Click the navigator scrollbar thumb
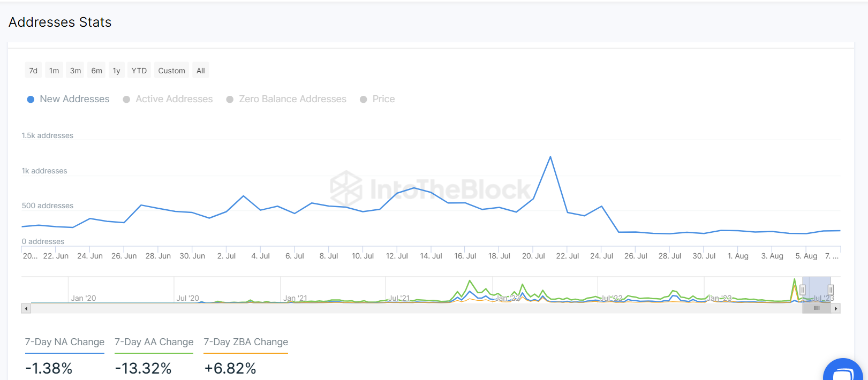This screenshot has height=380, width=868. tap(817, 308)
